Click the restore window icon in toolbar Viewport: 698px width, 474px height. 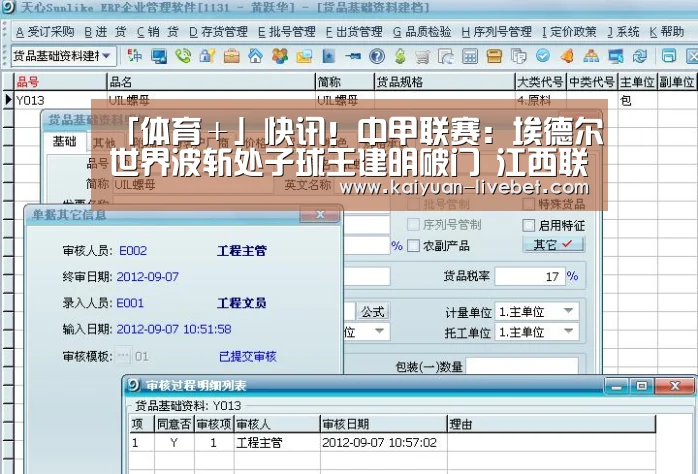669,56
